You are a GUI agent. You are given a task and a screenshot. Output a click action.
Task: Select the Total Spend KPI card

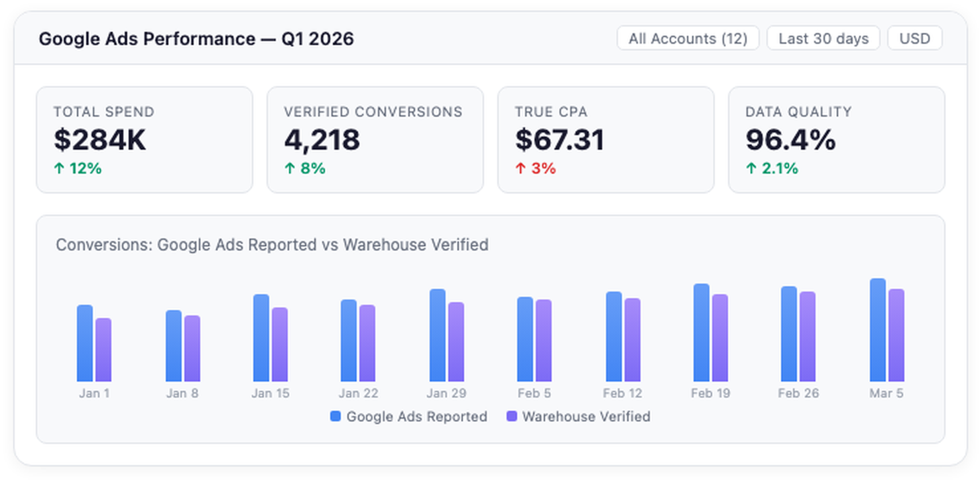click(144, 139)
